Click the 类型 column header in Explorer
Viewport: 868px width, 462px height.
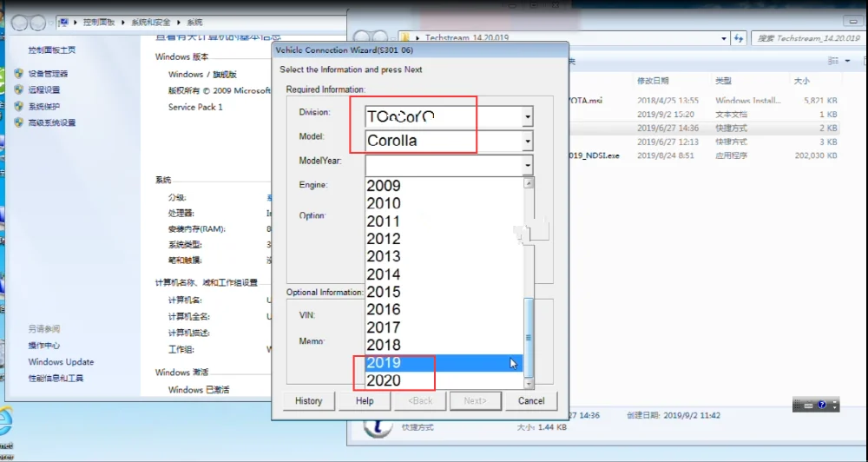tap(724, 81)
